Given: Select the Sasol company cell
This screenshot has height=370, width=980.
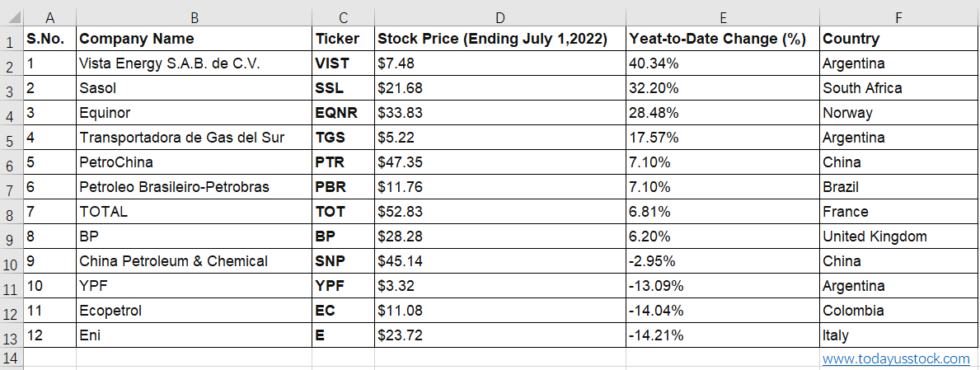Looking at the screenshot, I should (x=194, y=88).
